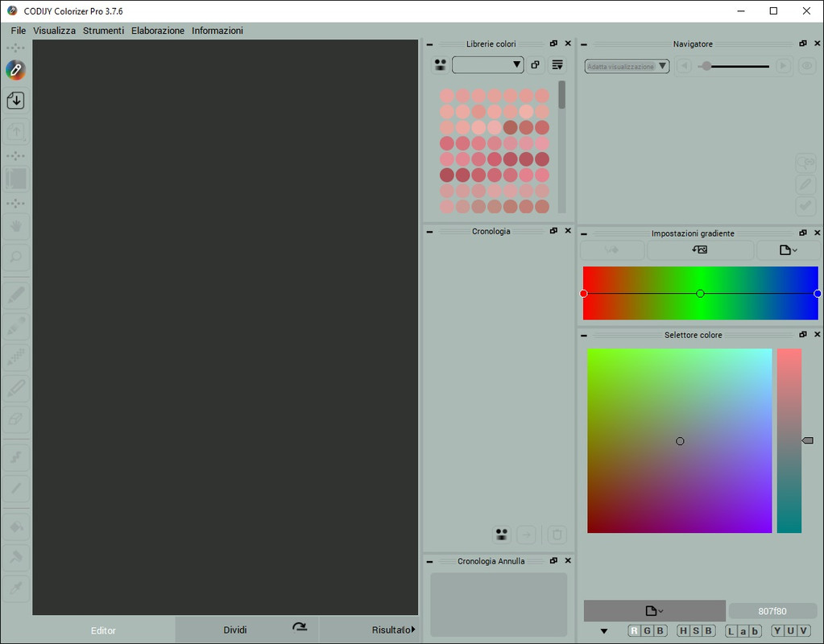Switch to the Editor tab
This screenshot has width=824, height=644.
(103, 630)
